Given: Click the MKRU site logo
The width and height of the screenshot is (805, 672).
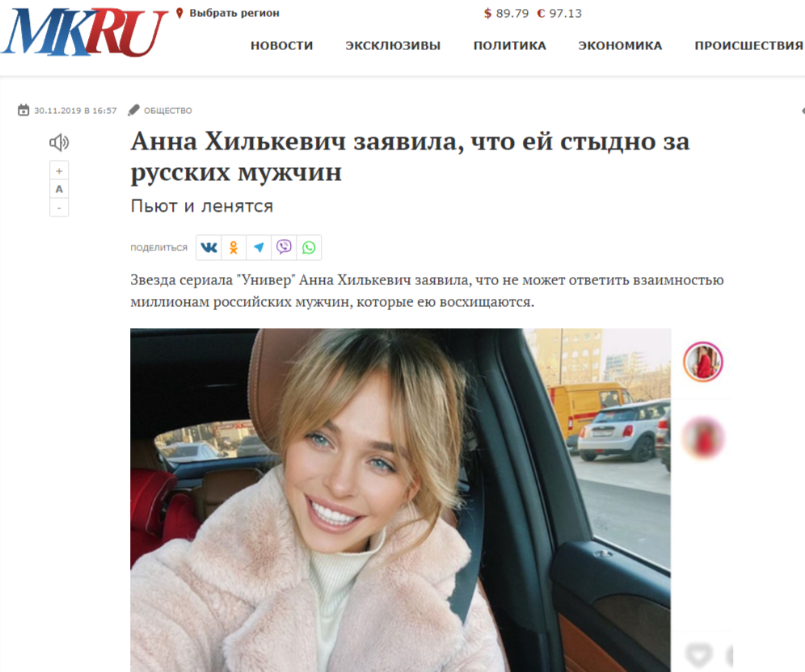Looking at the screenshot, I should (85, 31).
